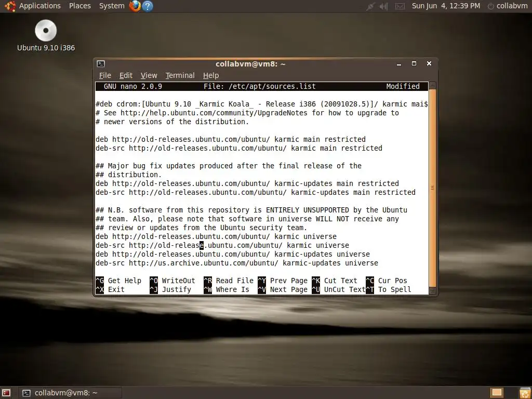The width and height of the screenshot is (532, 399).
Task: Click the '^J Justify' nano shortcut
Action: click(170, 289)
